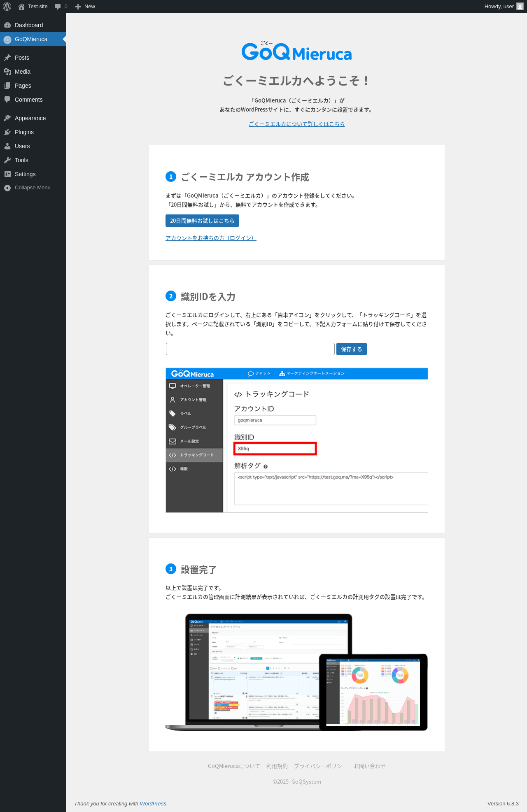This screenshot has height=812, width=527.
Task: Click the GoQMieruca sidebar icon
Action: pos(7,40)
